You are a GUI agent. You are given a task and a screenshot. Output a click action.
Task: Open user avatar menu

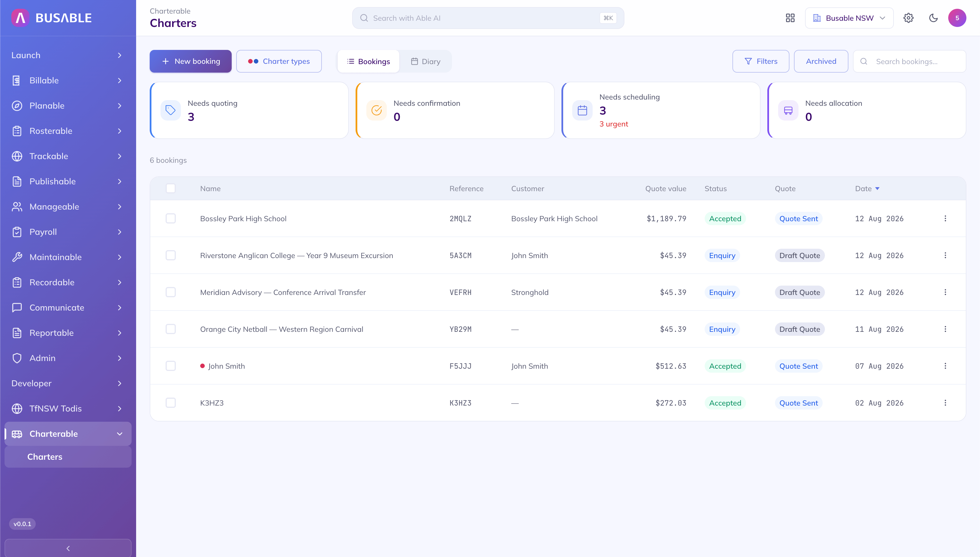[957, 18]
